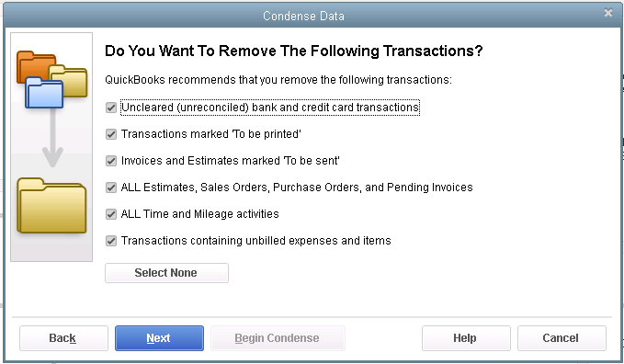Proceed with the Next button

click(x=159, y=338)
